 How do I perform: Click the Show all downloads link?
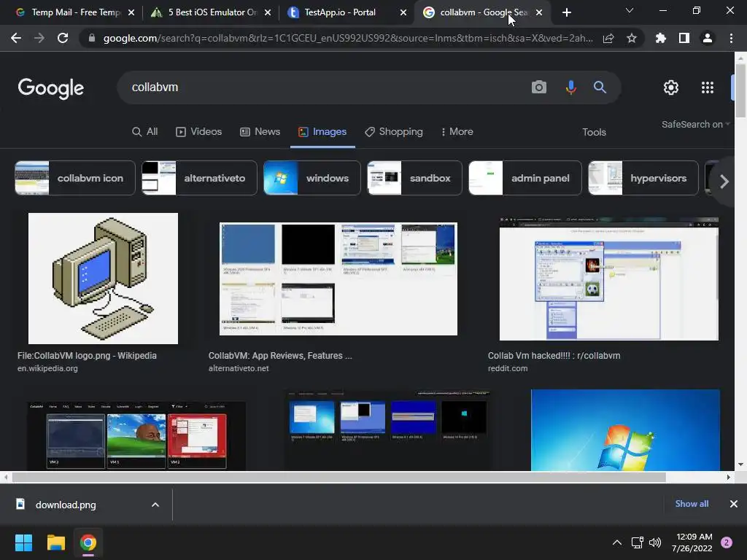(692, 504)
